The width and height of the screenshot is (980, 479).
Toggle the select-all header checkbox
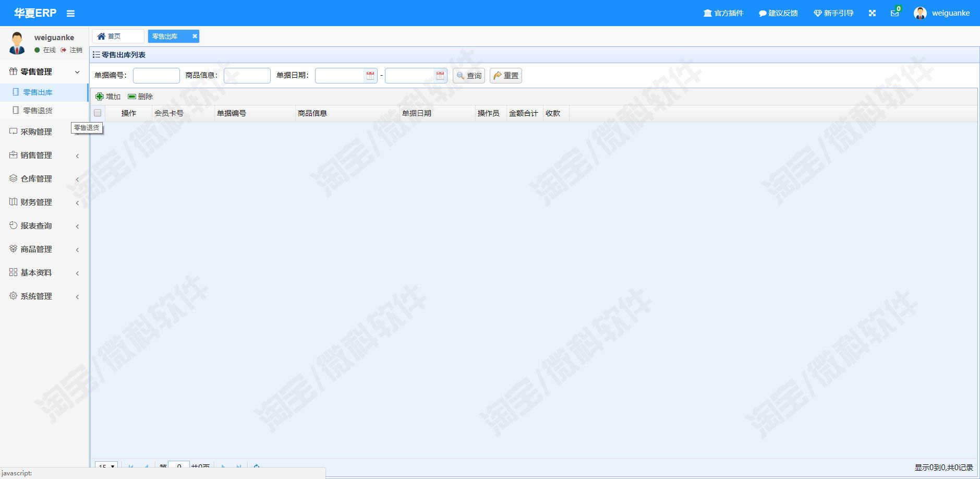pyautogui.click(x=98, y=113)
